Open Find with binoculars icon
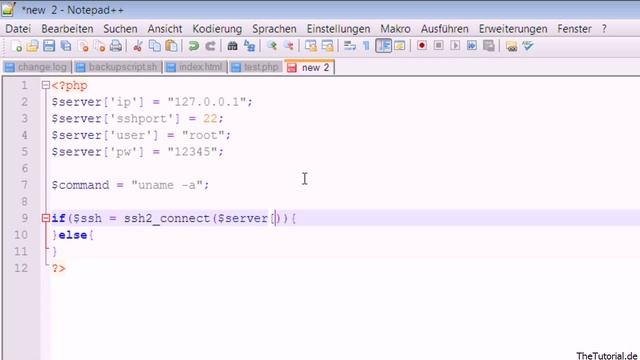 [x=232, y=46]
